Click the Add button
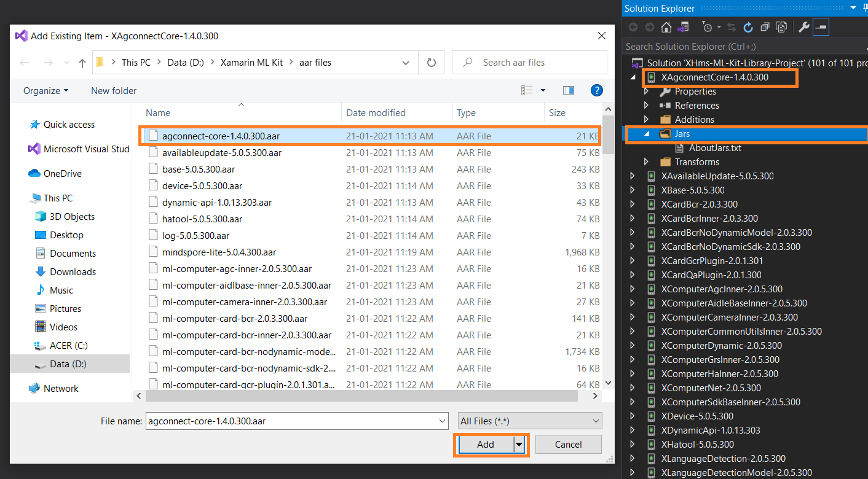The image size is (868, 479). pyautogui.click(x=485, y=445)
